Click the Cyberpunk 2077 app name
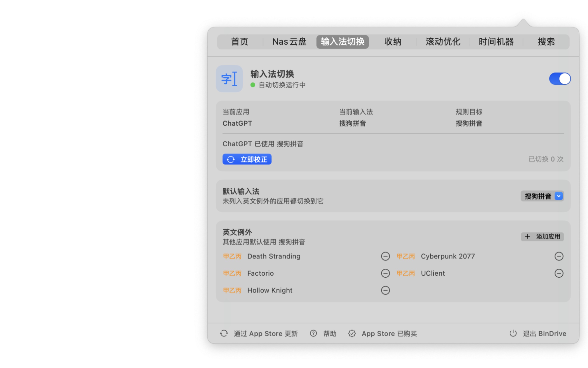Screen dimensions: 588x368 [x=448, y=256]
